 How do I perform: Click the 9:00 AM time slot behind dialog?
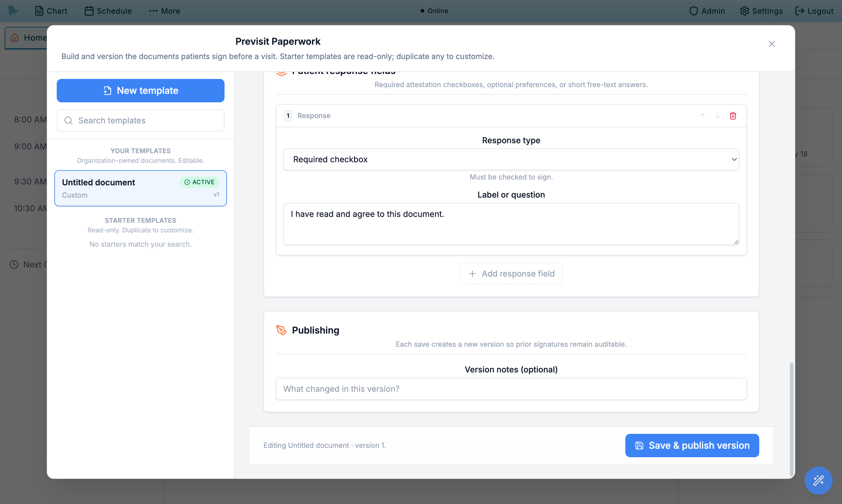coord(30,146)
